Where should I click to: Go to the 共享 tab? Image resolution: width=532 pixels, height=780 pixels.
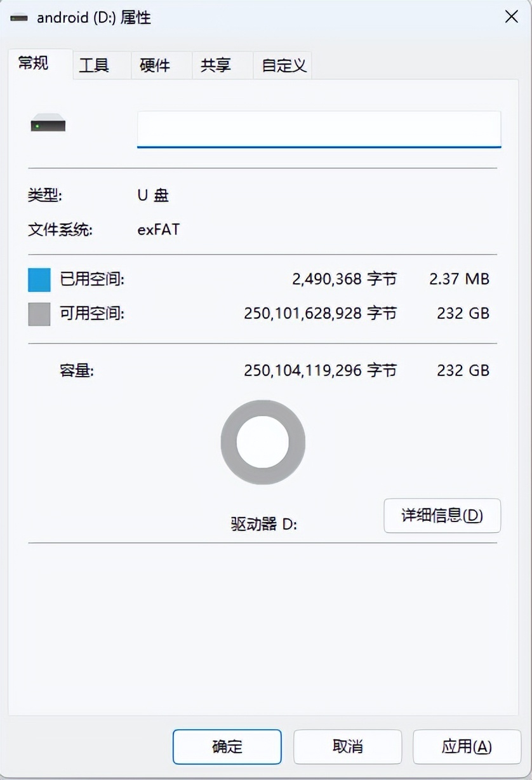(216, 65)
